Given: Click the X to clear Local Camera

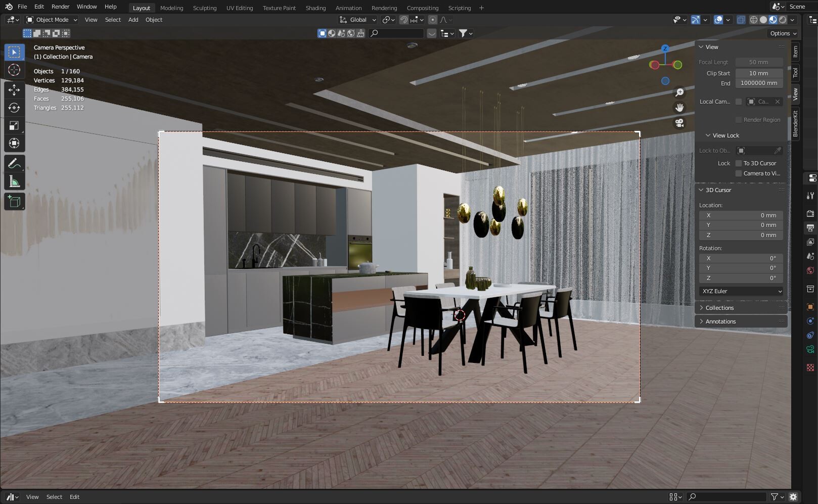Looking at the screenshot, I should pos(778,102).
